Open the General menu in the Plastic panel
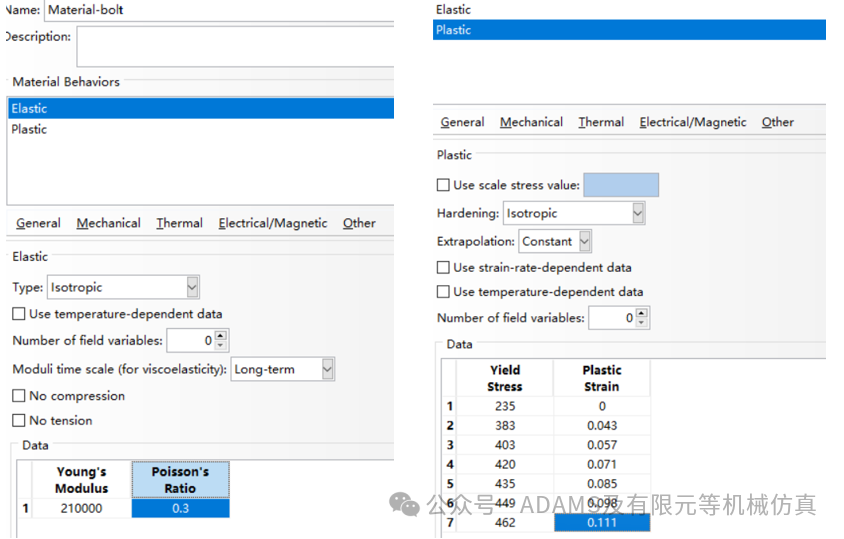This screenshot has height=539, width=844. point(462,122)
